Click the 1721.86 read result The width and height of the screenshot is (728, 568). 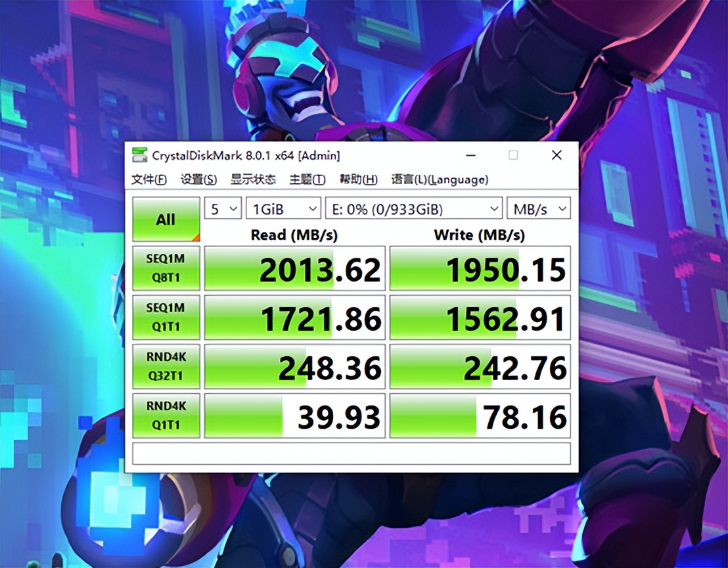(295, 318)
